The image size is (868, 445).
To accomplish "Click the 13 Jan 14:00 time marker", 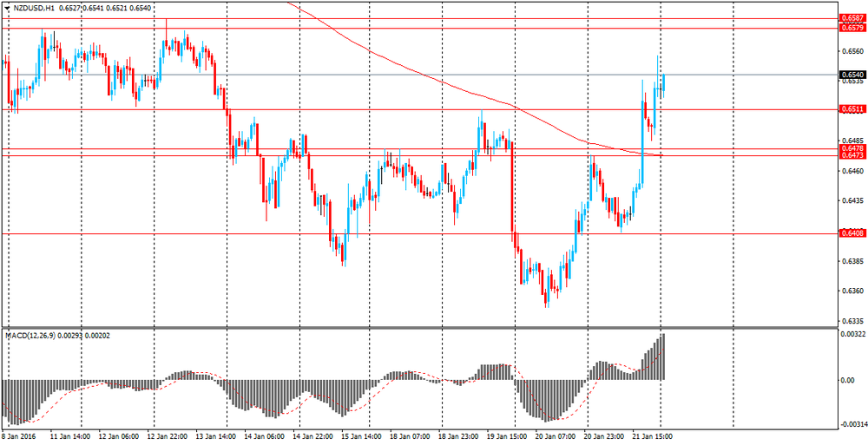I will pyautogui.click(x=216, y=436).
